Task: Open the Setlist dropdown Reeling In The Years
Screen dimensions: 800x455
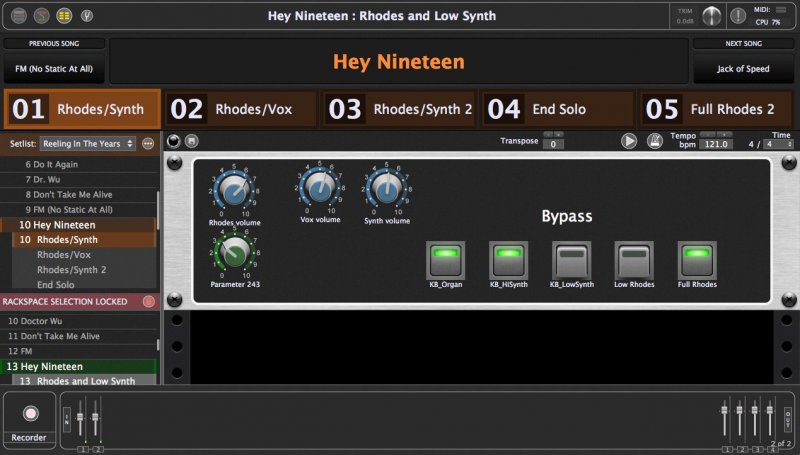Action: [x=87, y=144]
